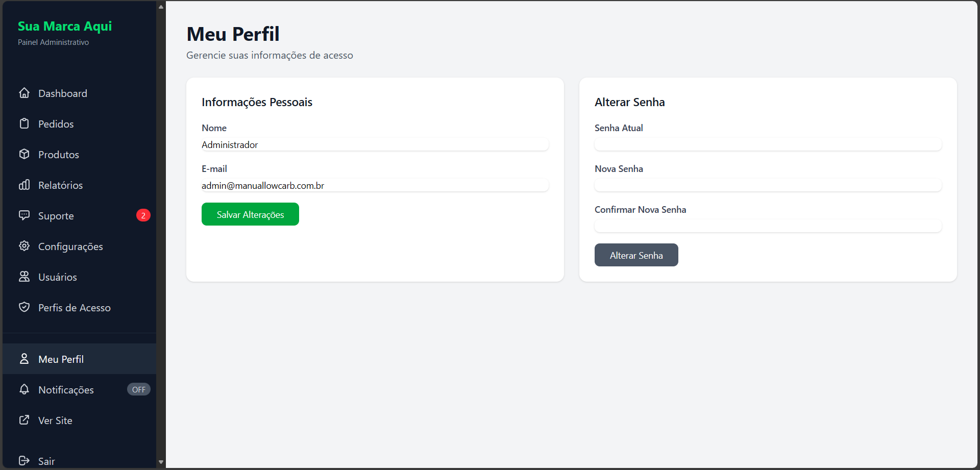Click the Perfis de Acesso shield icon
Viewport: 980px width, 470px height.
click(24, 307)
